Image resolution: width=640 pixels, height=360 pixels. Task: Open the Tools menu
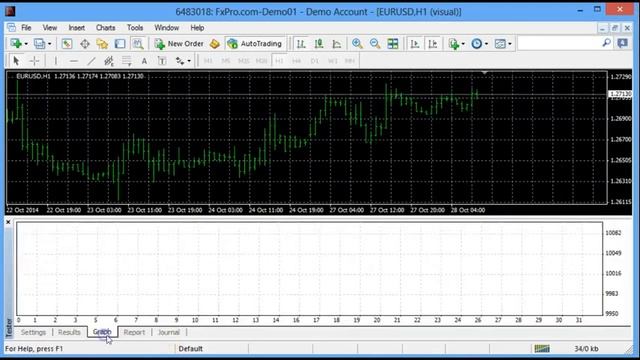[x=135, y=28]
